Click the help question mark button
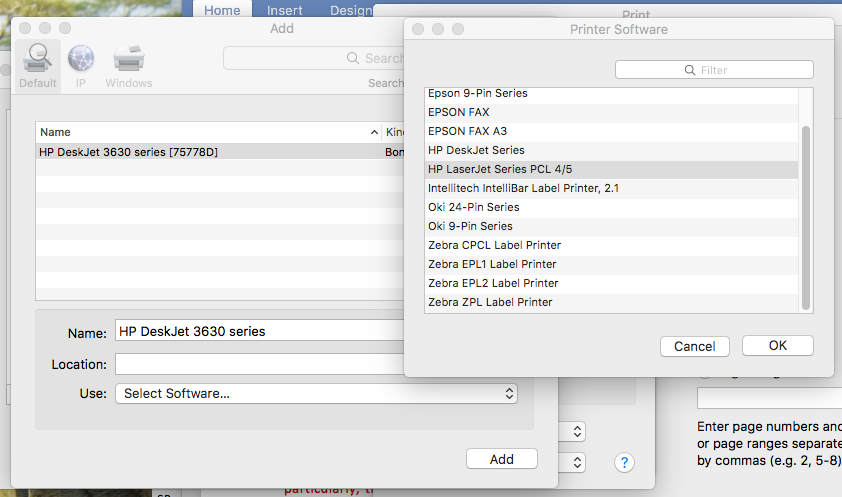This screenshot has height=497, width=842. pyautogui.click(x=624, y=462)
